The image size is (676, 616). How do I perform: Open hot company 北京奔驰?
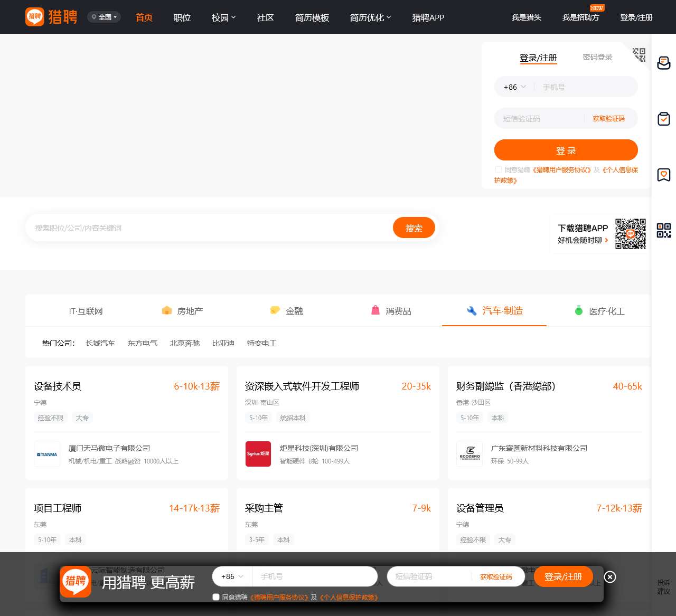point(185,343)
